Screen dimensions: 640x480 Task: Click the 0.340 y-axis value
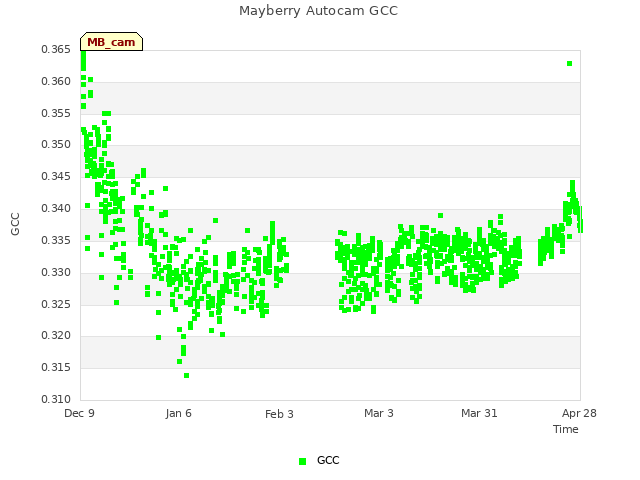56,208
